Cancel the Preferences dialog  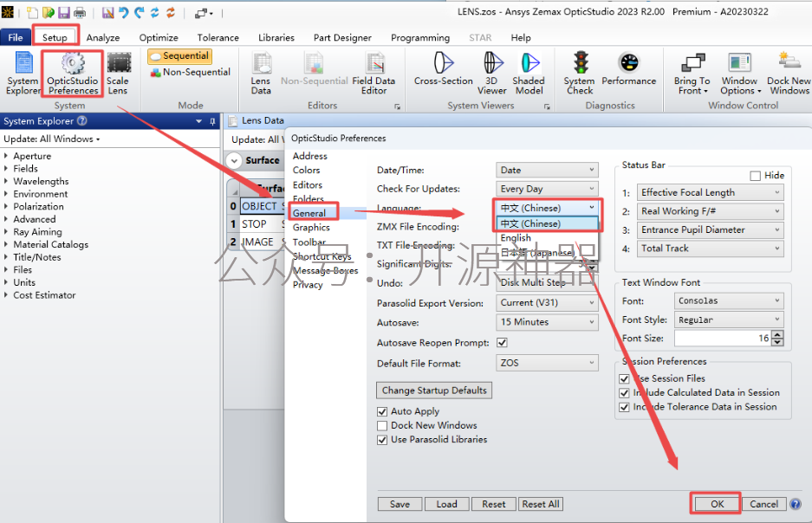(x=763, y=504)
